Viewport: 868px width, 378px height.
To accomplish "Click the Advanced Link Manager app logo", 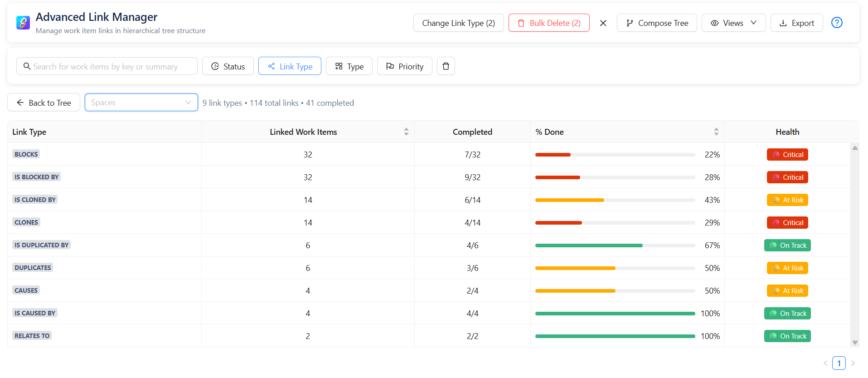I will click(x=23, y=23).
